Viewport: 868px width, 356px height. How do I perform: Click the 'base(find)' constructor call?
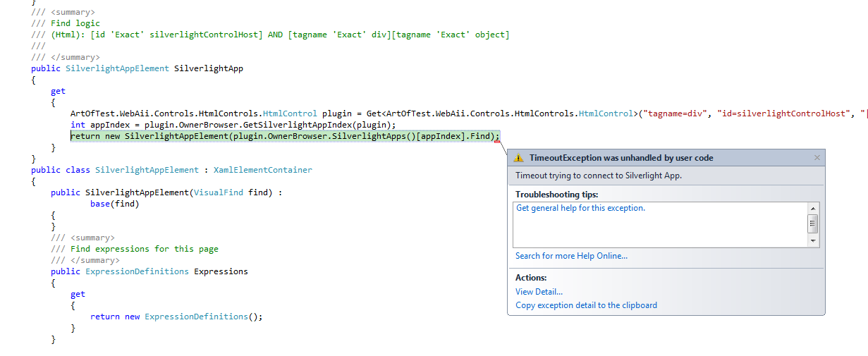coord(115,204)
